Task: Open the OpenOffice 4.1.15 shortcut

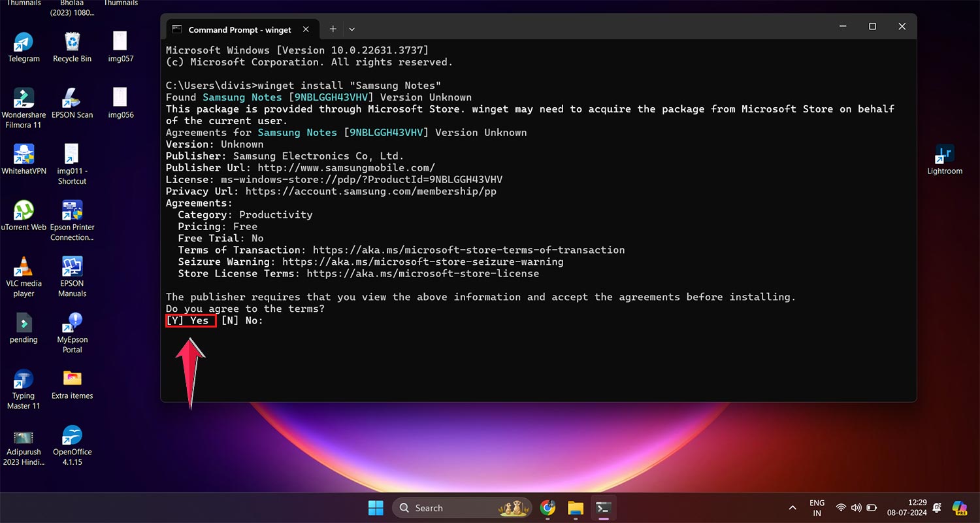Action: point(72,436)
